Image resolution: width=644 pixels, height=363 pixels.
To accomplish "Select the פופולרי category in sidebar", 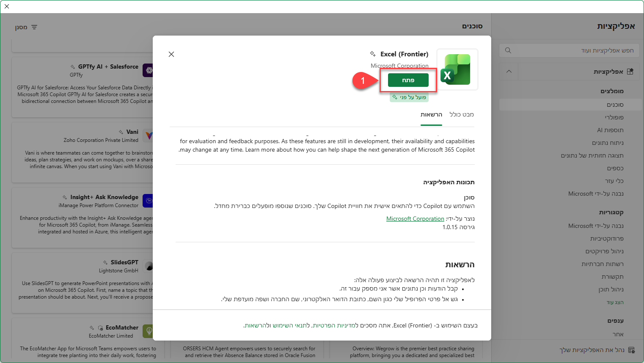I will [x=614, y=117].
